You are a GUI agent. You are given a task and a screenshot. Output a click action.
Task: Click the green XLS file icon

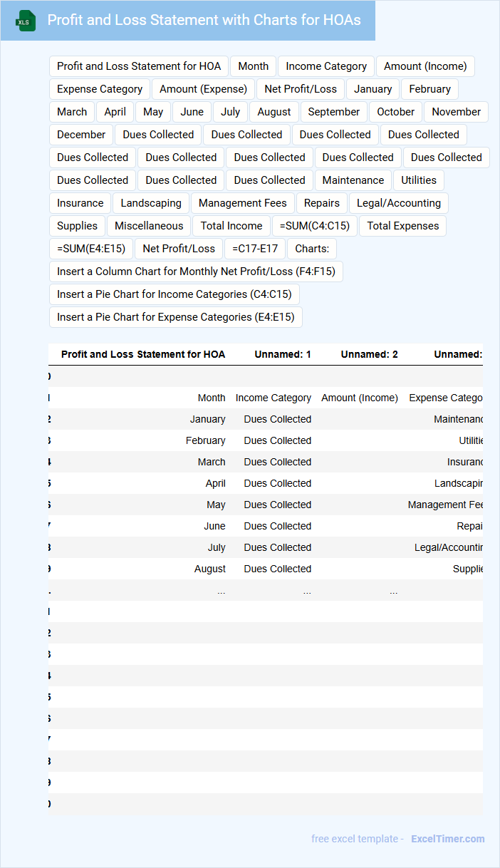click(x=26, y=21)
